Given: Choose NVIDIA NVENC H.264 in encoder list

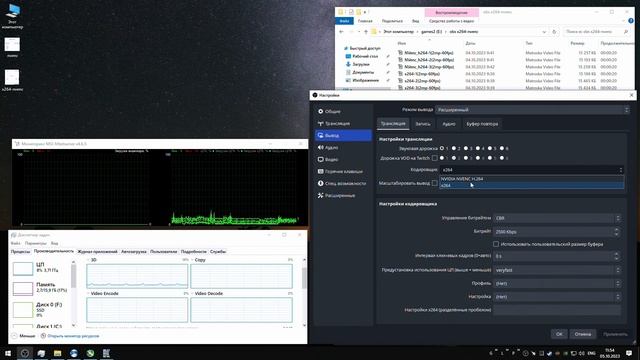Looking at the screenshot, I should point(531,179).
